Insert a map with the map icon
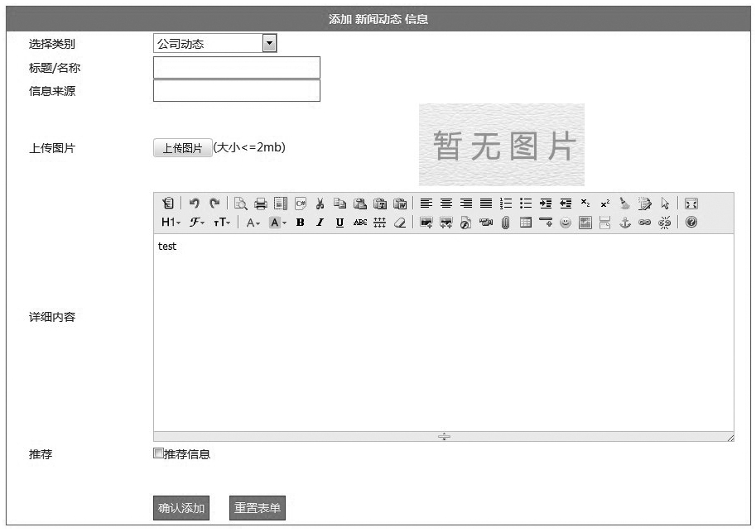This screenshot has width=756, height=532. 585,222
